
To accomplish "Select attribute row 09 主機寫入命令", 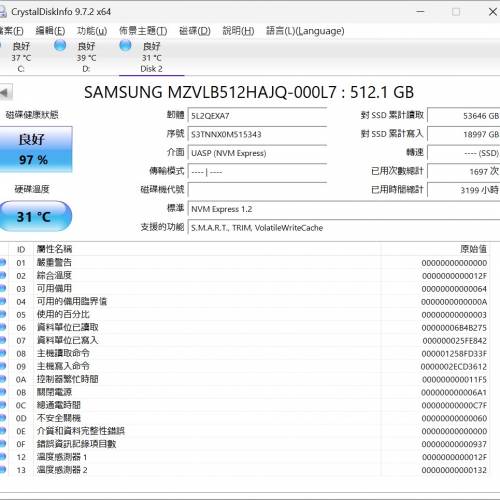I will click(x=244, y=366).
